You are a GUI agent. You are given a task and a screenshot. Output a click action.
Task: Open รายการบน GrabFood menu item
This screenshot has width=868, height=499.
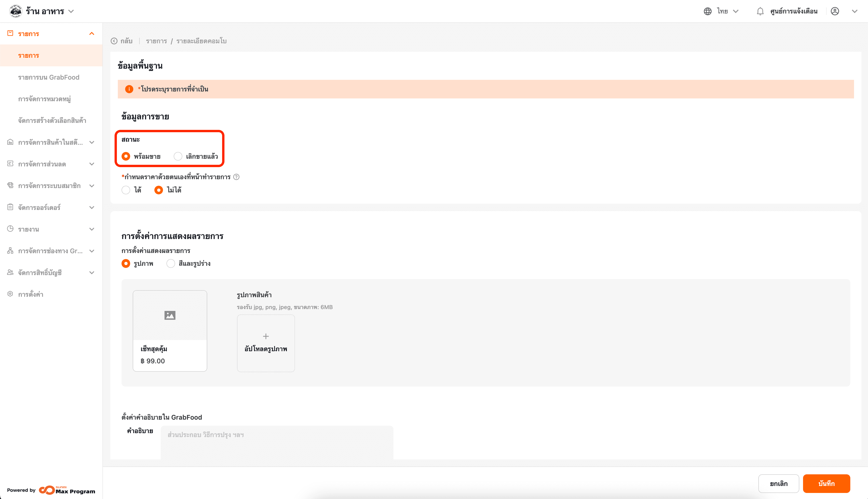coord(49,78)
